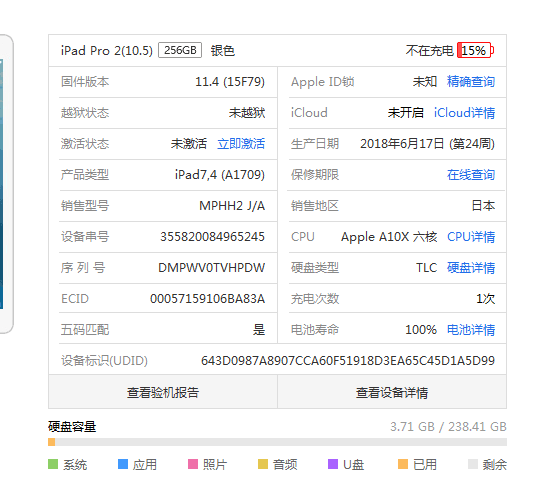Click the orange 已用 legend swatch
Image resolution: width=548 pixels, height=485 pixels.
point(403,464)
